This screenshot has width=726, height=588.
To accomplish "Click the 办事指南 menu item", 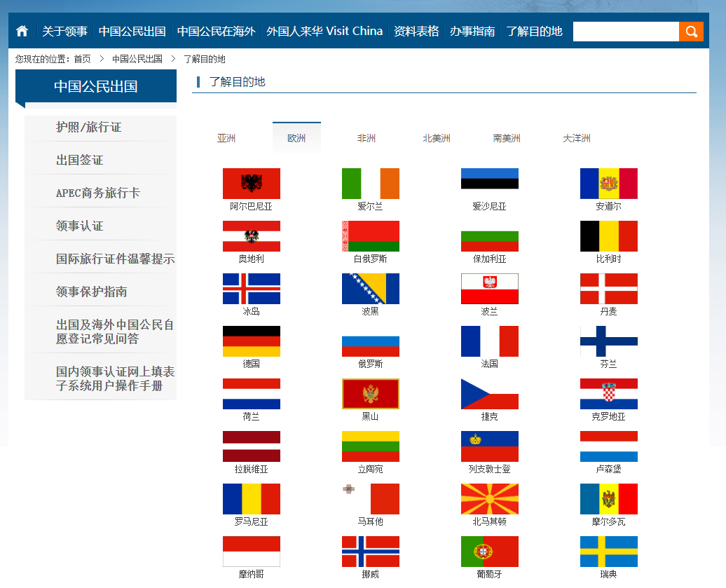I will (473, 31).
